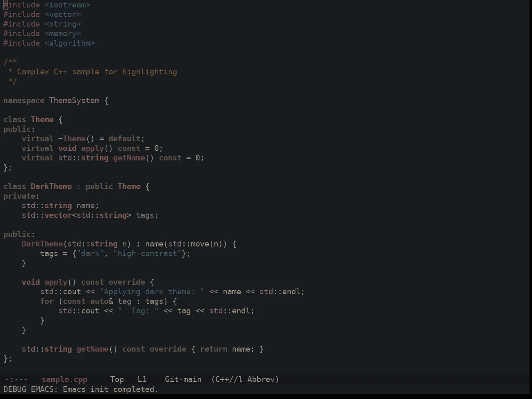Screen dimensions: 532x399
Task: Place cursor on '#include <vector>' line
Action: click(x=42, y=15)
